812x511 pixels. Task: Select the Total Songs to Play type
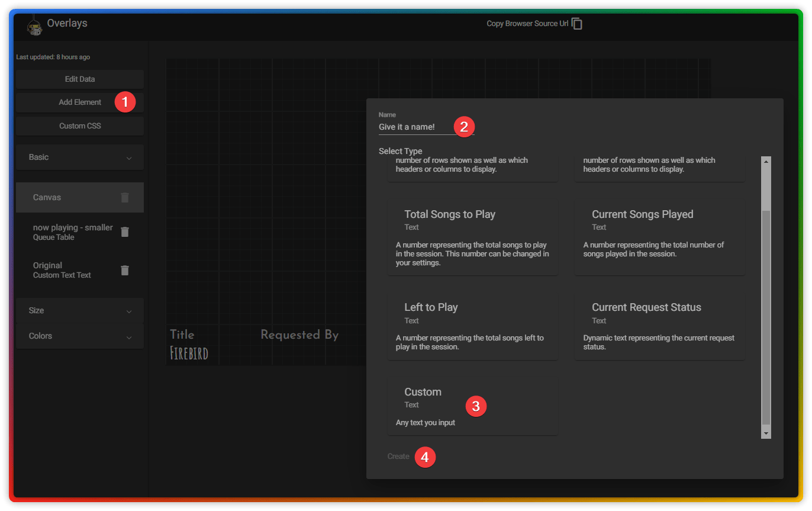(472, 237)
